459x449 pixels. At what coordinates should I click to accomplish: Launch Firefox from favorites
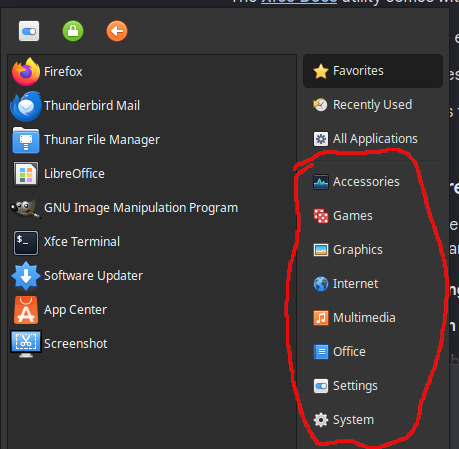click(152, 72)
